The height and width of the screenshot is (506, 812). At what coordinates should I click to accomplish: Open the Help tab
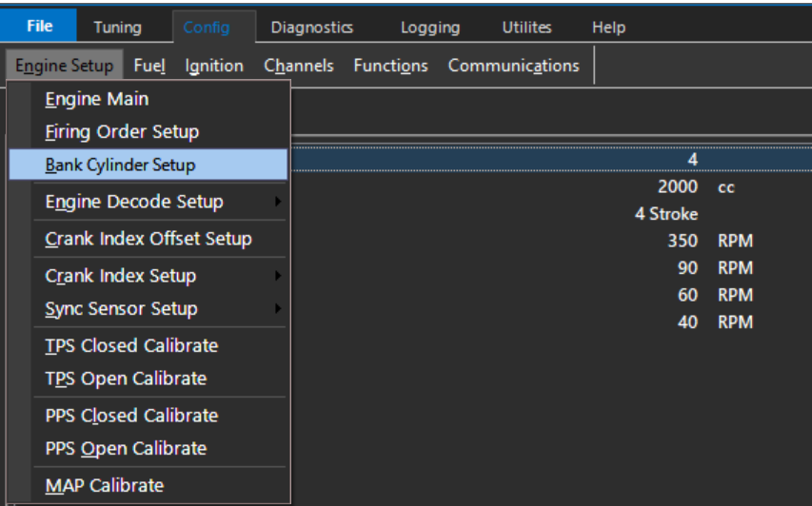[608, 28]
